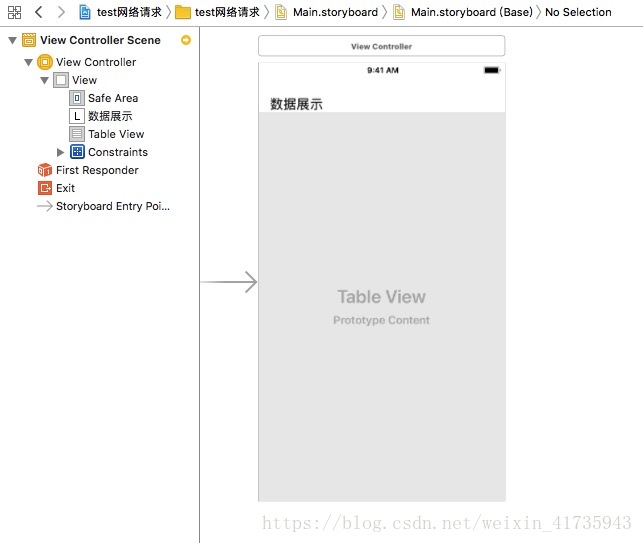643x543 pixels.
Task: Click the orange Exit icon
Action: point(45,188)
